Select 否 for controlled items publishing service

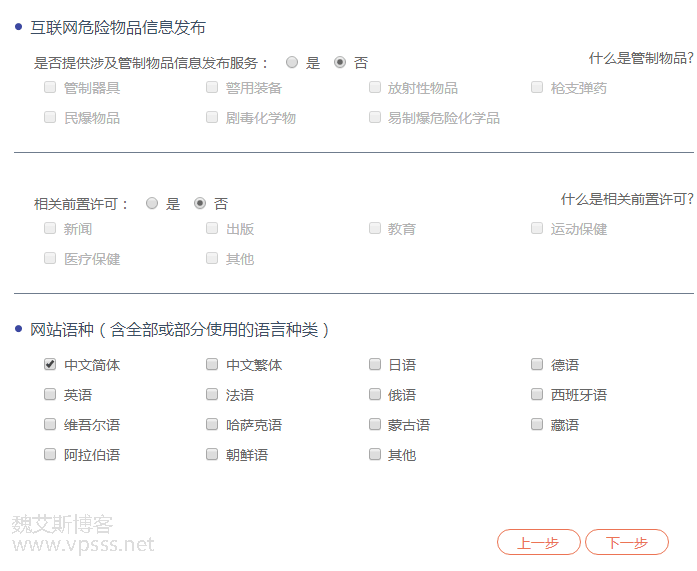point(340,62)
